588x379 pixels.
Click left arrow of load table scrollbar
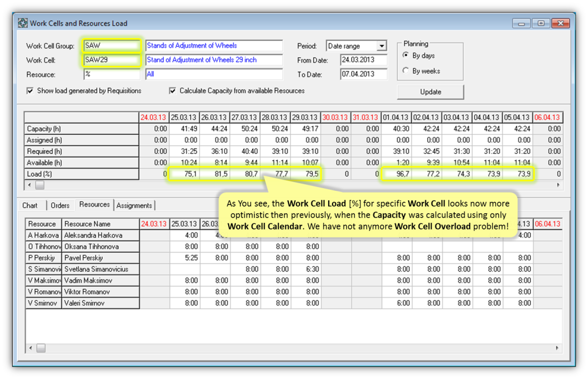point(30,185)
